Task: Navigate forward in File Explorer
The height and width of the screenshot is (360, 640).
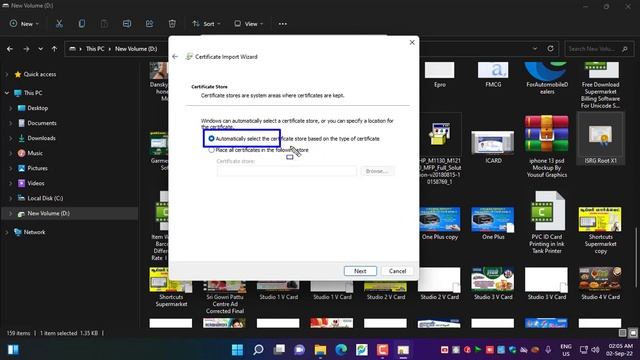Action: coord(26,49)
